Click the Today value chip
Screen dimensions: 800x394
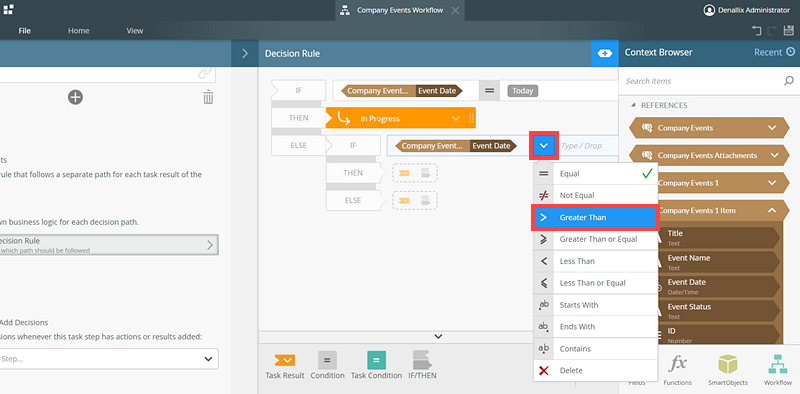[x=523, y=91]
